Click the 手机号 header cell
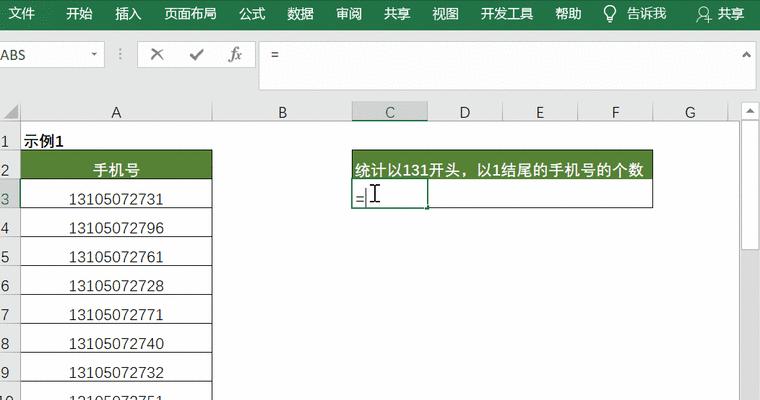760x400 pixels. click(x=116, y=165)
